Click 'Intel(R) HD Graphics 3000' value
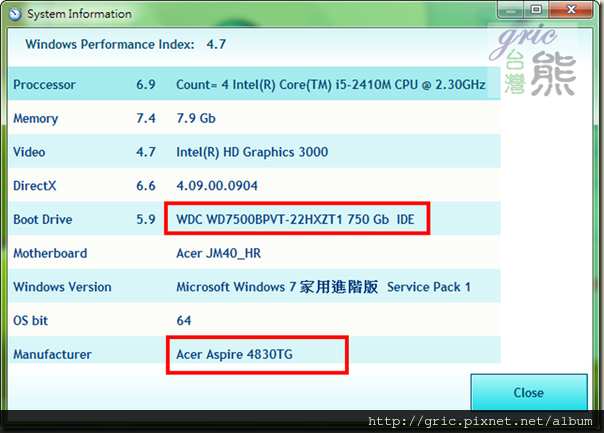This screenshot has height=433, width=604. click(252, 152)
